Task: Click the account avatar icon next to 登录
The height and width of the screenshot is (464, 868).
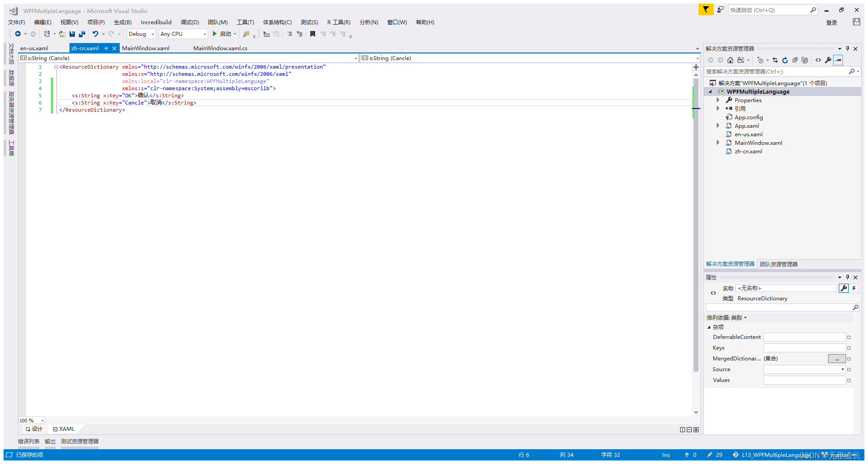Action: pyautogui.click(x=856, y=22)
